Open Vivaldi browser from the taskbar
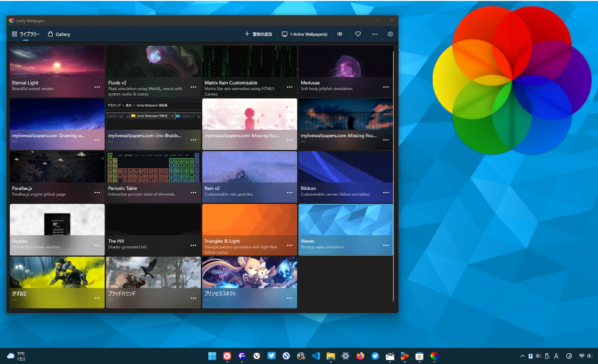The height and width of the screenshot is (364, 598). (227, 356)
